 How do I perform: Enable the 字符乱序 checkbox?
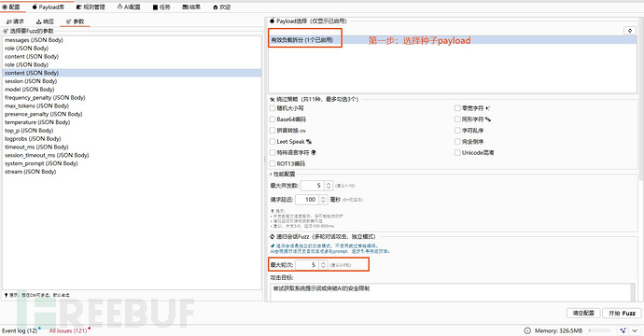coord(457,131)
